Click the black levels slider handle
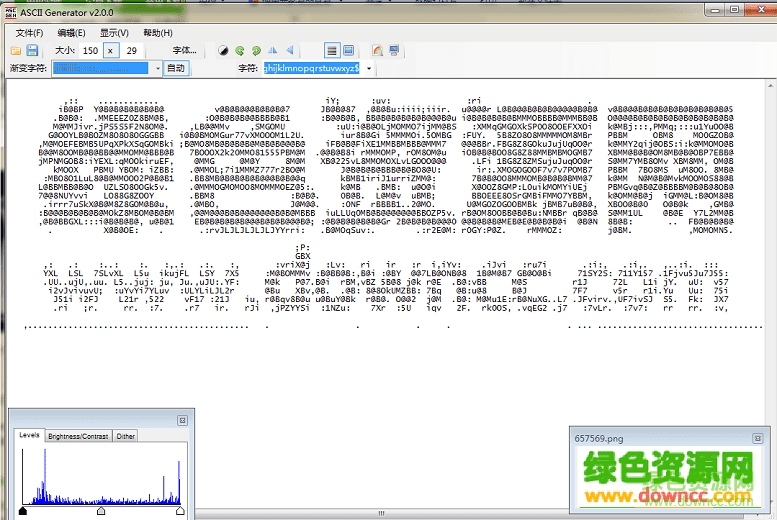Image resolution: width=777 pixels, height=520 pixels. point(22,511)
